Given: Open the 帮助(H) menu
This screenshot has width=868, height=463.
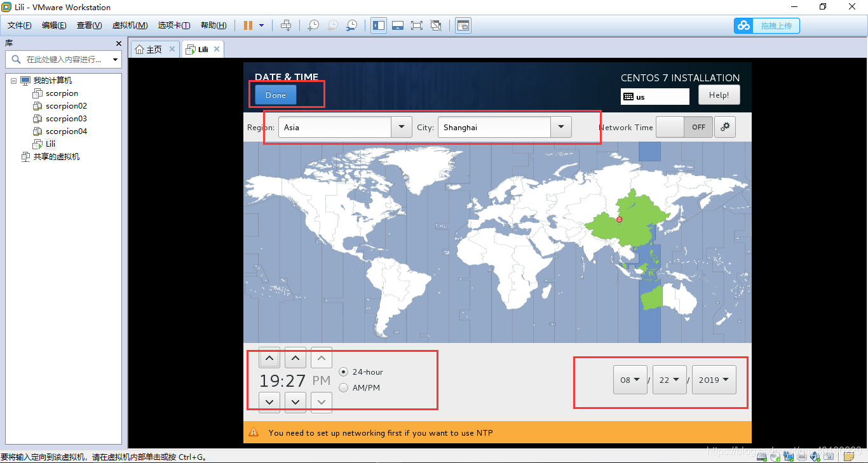Looking at the screenshot, I should pos(214,25).
